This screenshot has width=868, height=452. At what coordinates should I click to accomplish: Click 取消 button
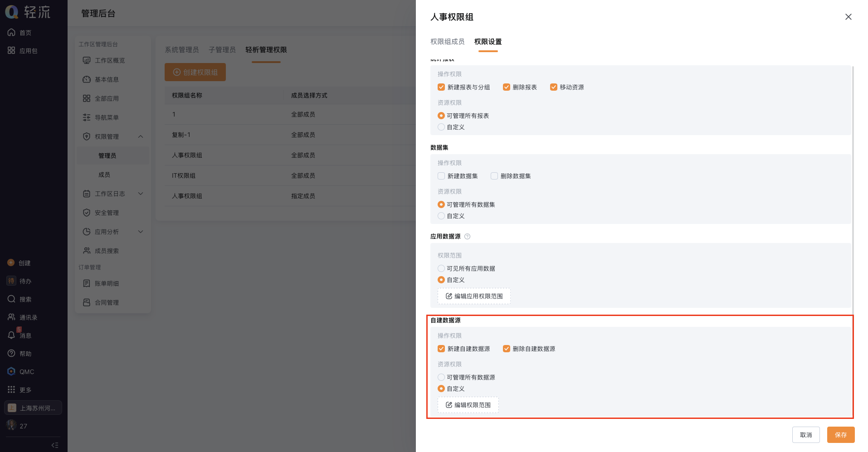coord(806,435)
